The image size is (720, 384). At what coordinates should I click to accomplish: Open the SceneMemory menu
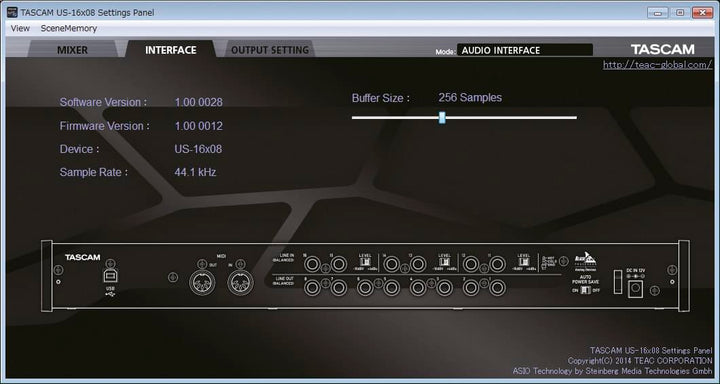[x=69, y=28]
